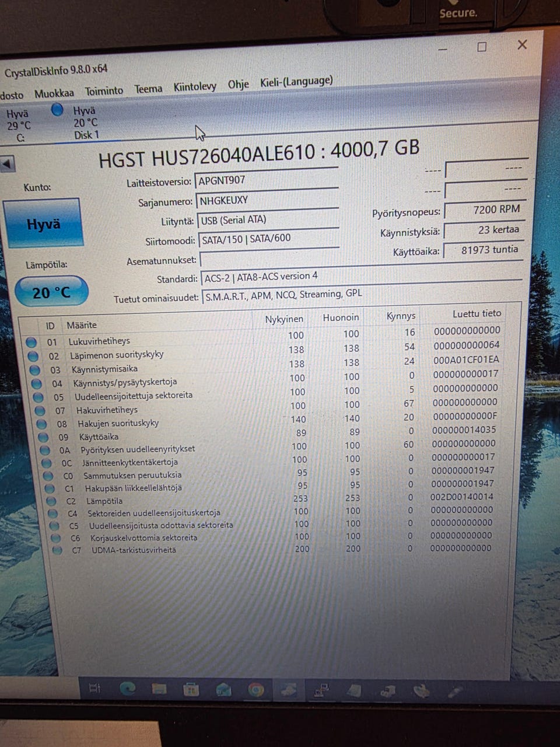
Task: Click the status circle for Uudelleensijoitettuja sektoreita
Action: [x=38, y=397]
